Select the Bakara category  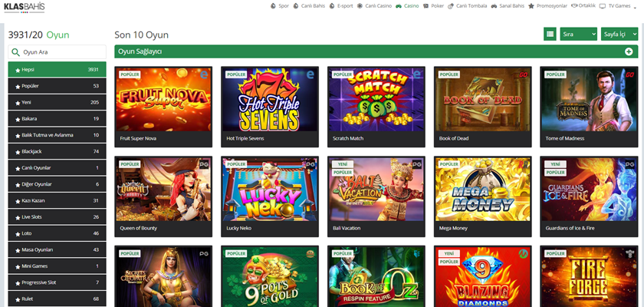pos(57,119)
